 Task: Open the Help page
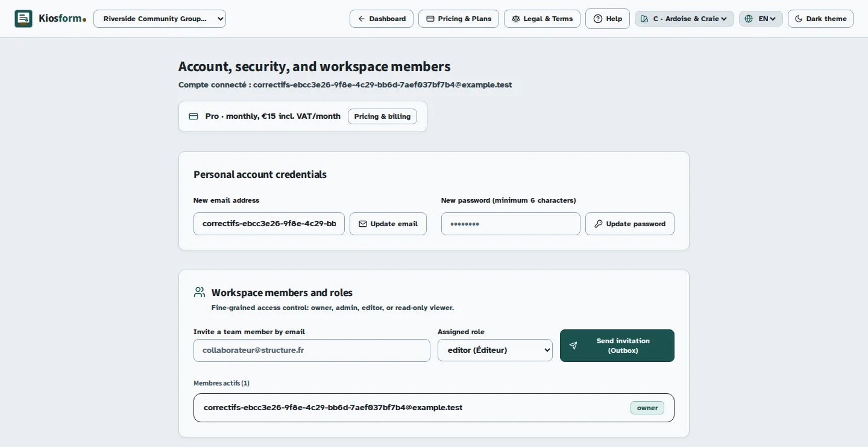608,19
